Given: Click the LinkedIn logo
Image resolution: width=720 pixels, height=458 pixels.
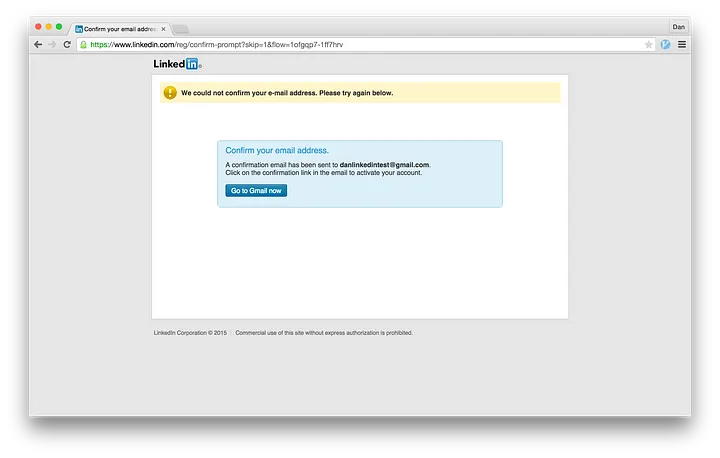Looking at the screenshot, I should tap(177, 64).
